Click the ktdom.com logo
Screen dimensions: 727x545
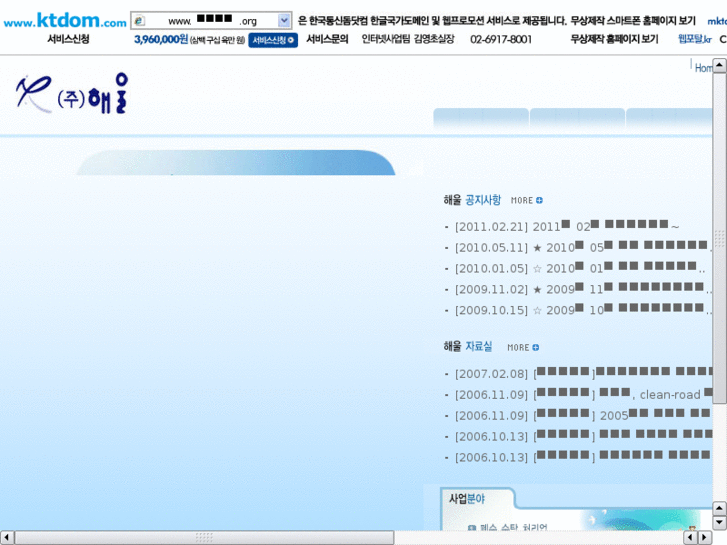(65, 20)
